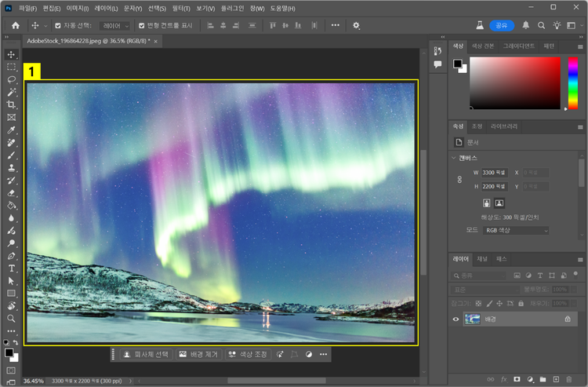Select the Lasso tool
588x387 pixels.
pyautogui.click(x=12, y=79)
